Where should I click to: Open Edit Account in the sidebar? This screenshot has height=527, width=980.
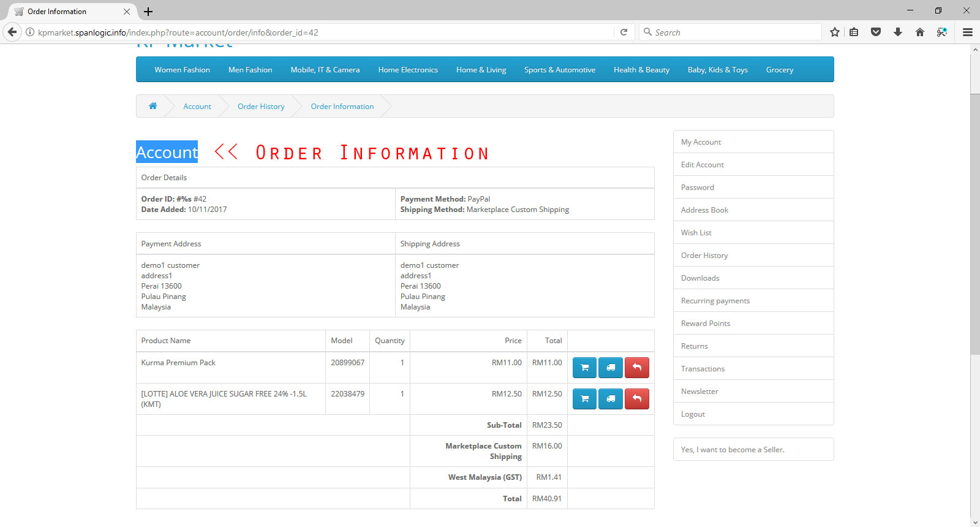pyautogui.click(x=753, y=165)
